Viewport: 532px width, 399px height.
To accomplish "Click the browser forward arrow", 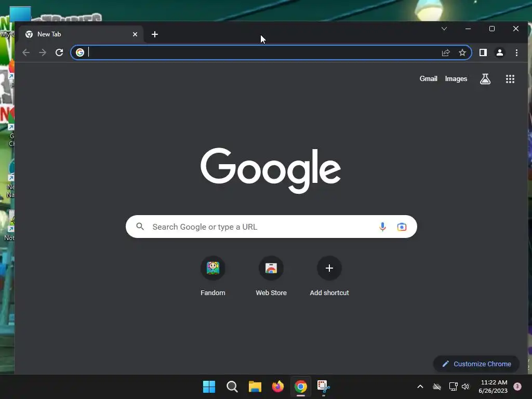I will point(43,52).
